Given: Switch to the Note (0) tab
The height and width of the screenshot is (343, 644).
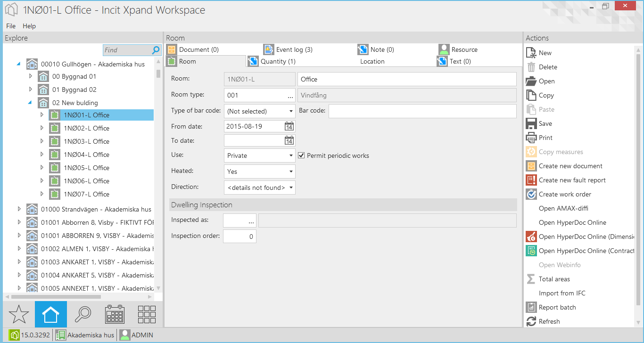Looking at the screenshot, I should point(376,49).
